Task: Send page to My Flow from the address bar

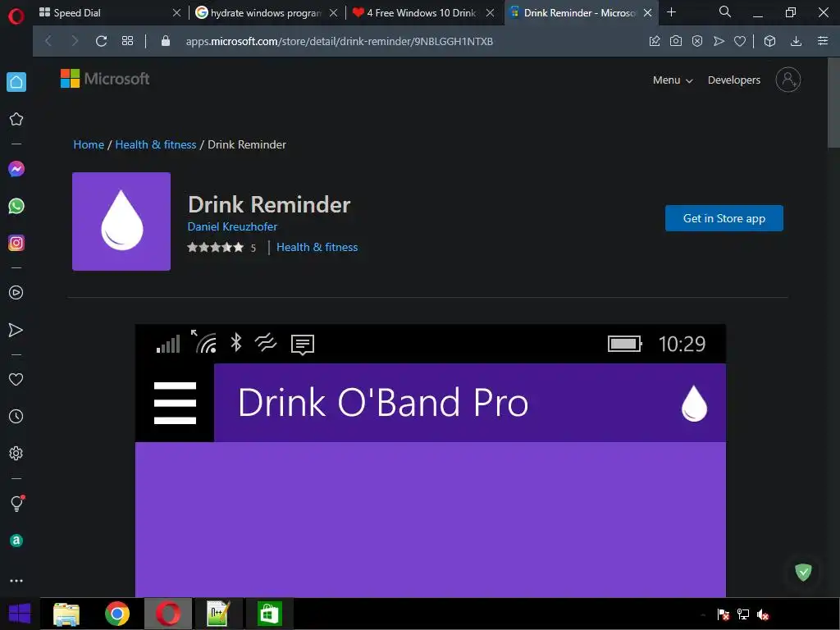Action: pos(719,41)
